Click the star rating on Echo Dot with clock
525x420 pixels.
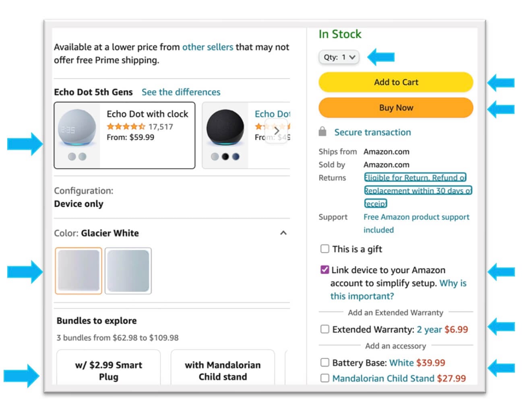[126, 126]
